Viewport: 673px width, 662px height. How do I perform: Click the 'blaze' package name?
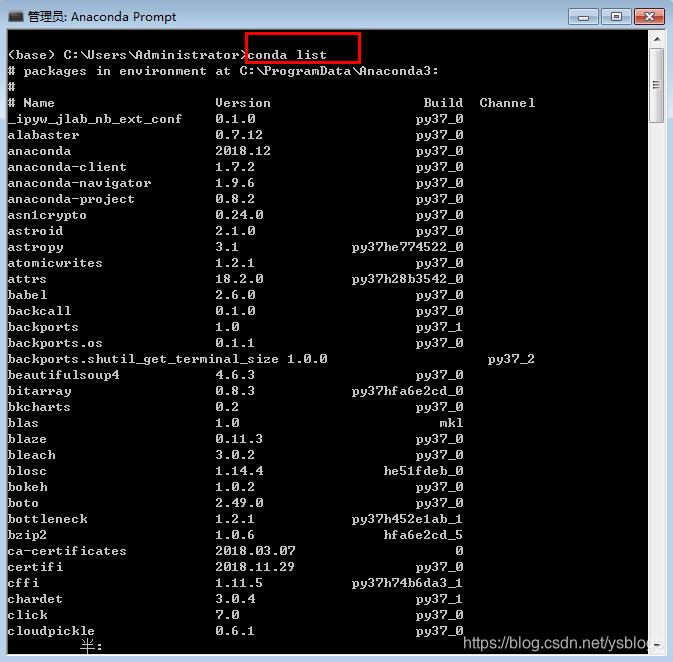(27, 439)
